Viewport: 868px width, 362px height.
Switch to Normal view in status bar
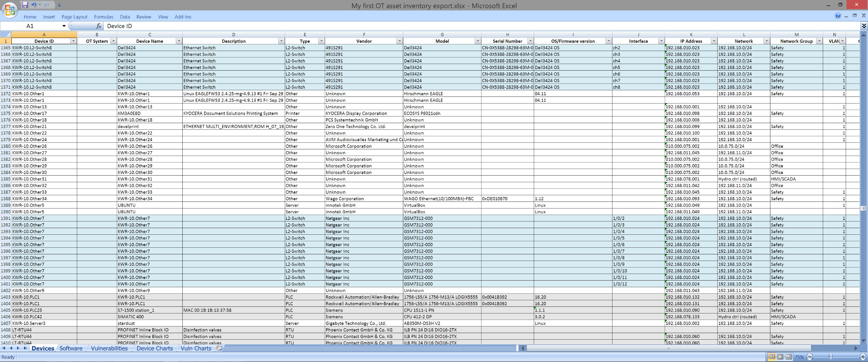772,357
